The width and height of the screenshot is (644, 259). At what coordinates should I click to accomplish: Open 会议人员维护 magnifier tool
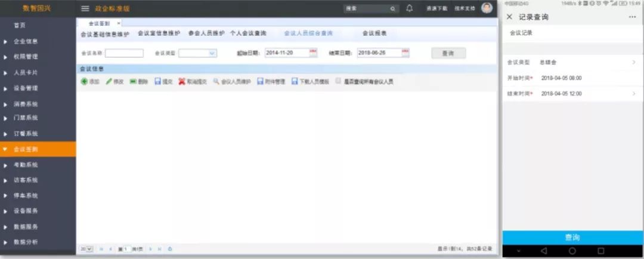(216, 81)
